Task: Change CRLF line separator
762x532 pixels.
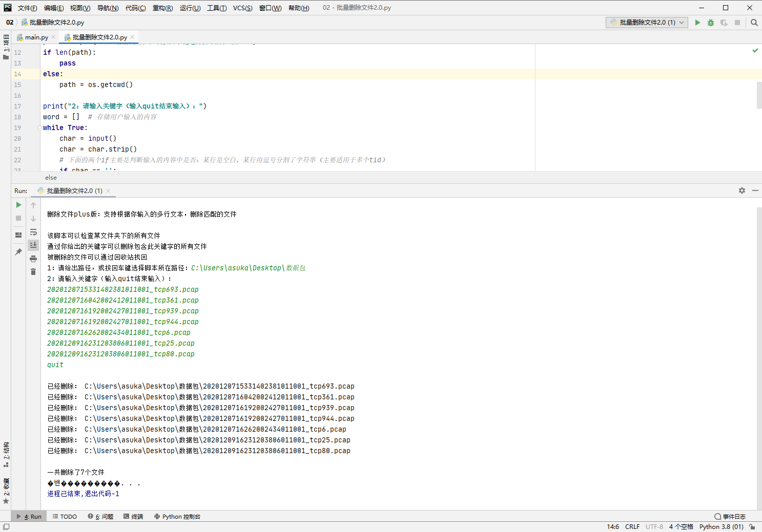Action: tap(632, 527)
